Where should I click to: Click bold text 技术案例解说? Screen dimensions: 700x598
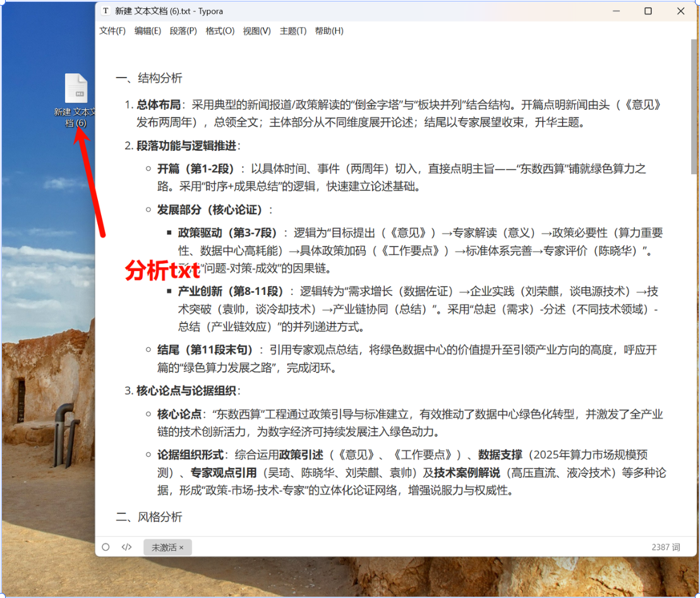tap(467, 472)
